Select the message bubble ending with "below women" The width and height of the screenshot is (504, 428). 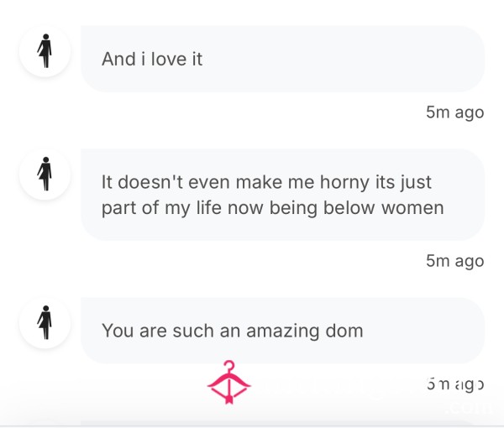point(282,195)
